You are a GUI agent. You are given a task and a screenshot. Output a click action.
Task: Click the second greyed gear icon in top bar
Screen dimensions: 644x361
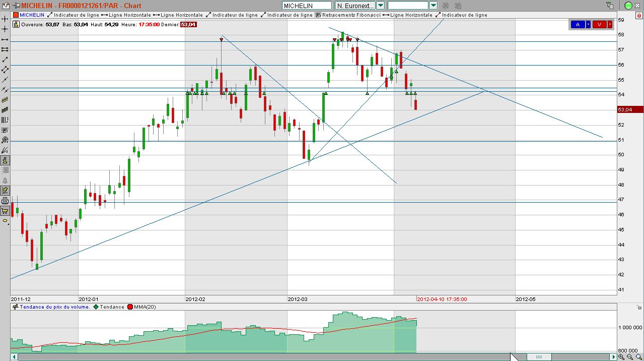pyautogui.click(x=457, y=6)
